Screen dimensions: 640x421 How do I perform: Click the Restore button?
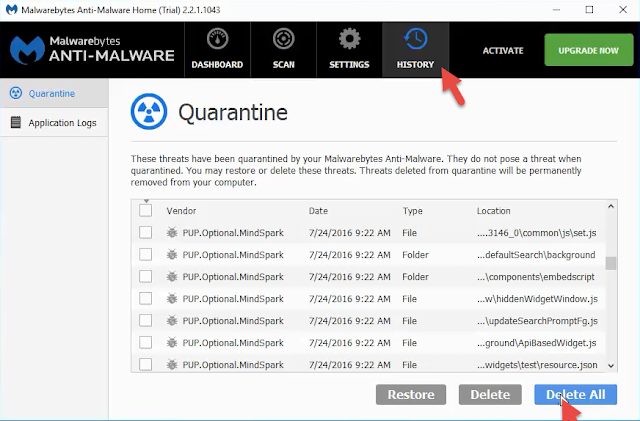[x=411, y=394]
